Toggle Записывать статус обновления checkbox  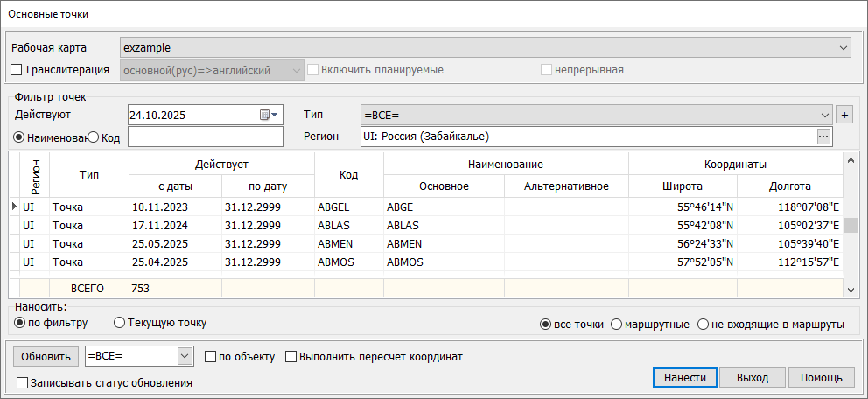[x=22, y=382]
